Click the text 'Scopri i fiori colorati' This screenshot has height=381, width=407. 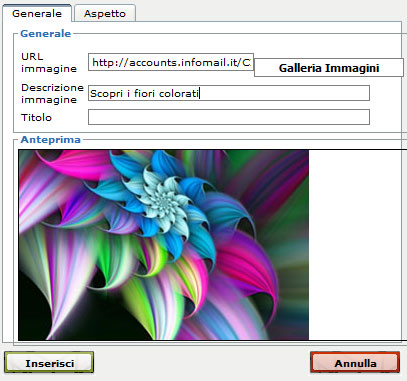tap(144, 94)
